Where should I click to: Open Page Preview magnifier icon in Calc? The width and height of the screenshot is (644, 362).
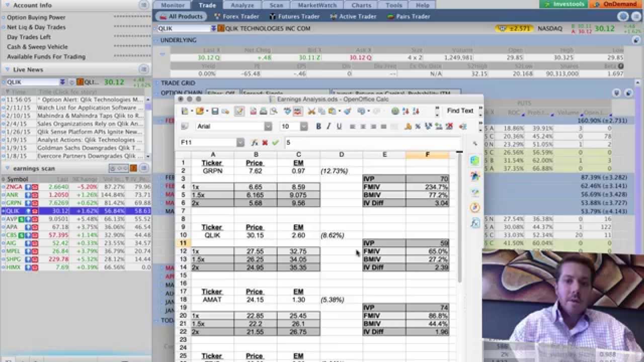pos(274,111)
